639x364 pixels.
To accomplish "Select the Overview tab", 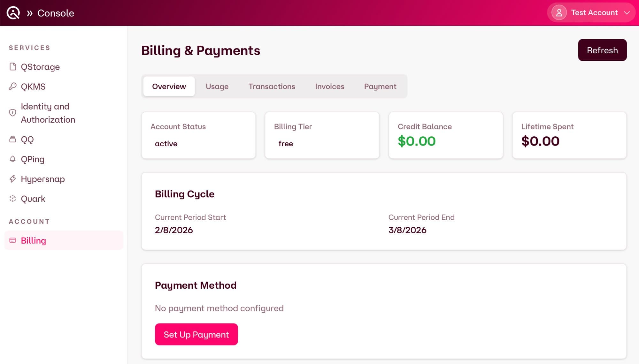I will tap(169, 87).
